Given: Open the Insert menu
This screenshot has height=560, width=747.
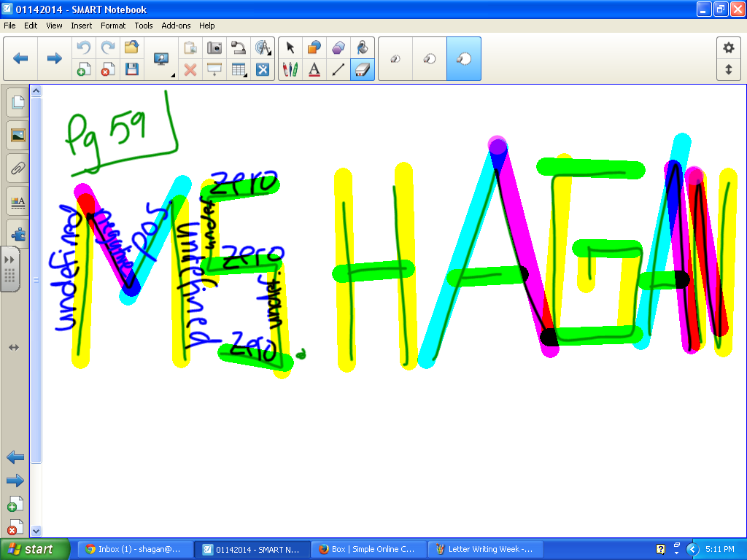Looking at the screenshot, I should pyautogui.click(x=82, y=26).
